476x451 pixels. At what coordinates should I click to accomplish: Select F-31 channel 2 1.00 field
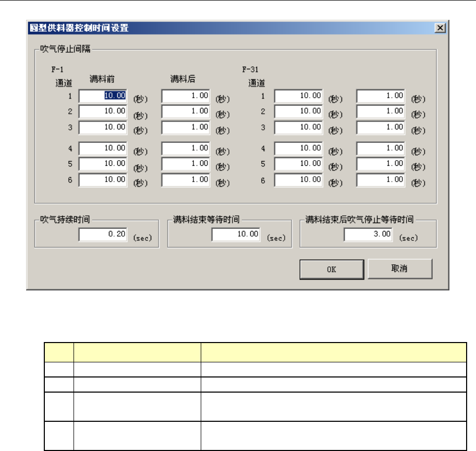[x=381, y=112]
